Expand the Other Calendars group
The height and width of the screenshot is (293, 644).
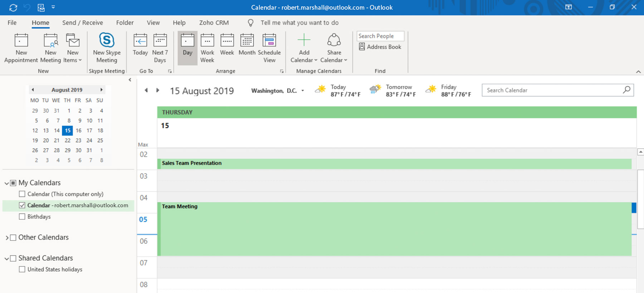(7, 238)
